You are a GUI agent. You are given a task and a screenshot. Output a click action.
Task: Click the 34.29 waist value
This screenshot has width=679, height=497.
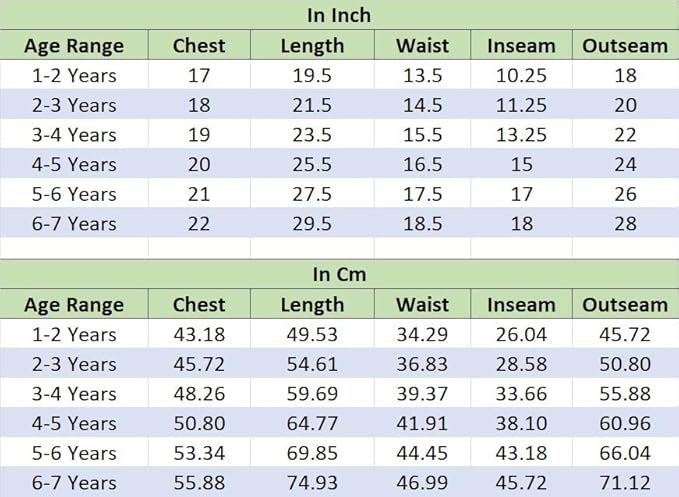click(422, 334)
